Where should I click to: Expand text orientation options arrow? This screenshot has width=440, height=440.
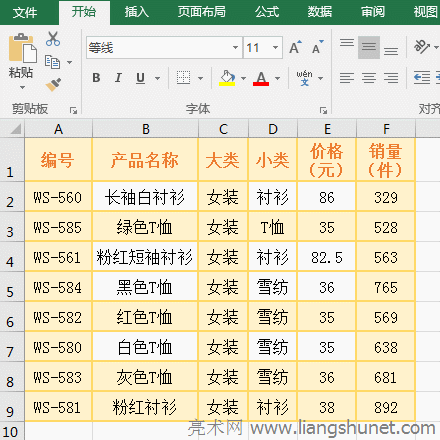point(436,47)
